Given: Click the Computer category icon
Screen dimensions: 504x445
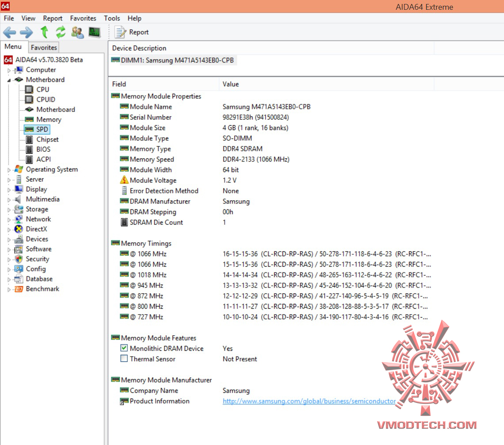Looking at the screenshot, I should click(x=19, y=70).
